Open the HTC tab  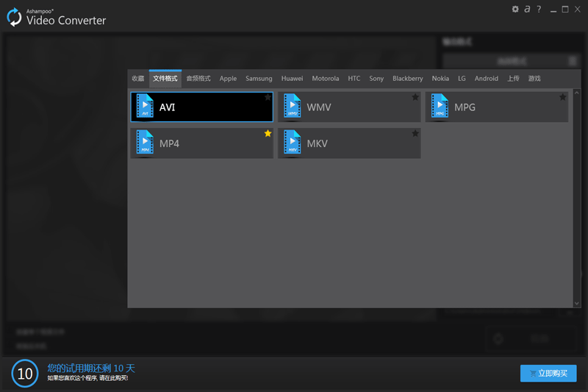tap(354, 79)
